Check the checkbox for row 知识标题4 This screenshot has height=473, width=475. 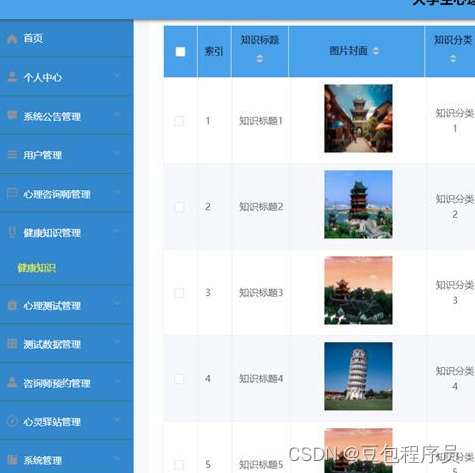pyautogui.click(x=179, y=379)
